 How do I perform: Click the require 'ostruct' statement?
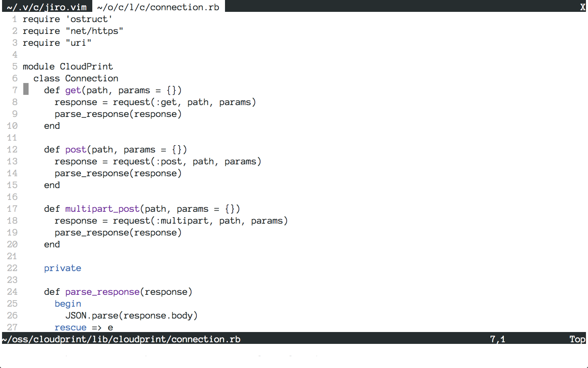67,19
